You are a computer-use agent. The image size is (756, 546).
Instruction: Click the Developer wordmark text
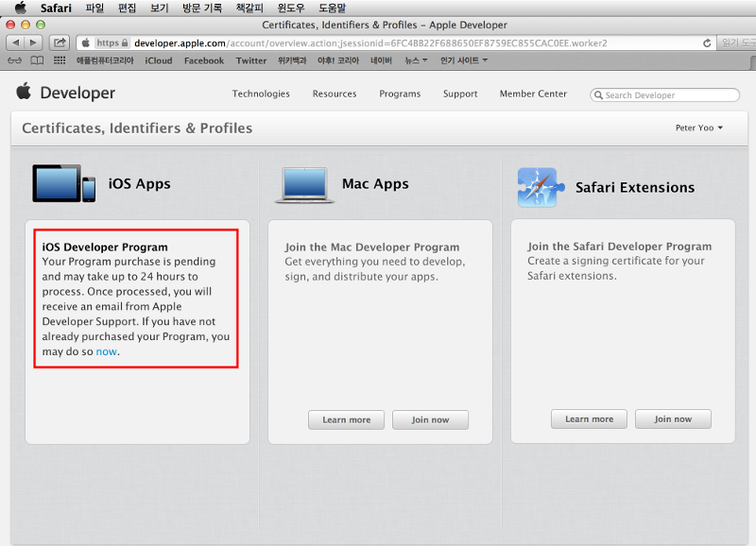77,93
